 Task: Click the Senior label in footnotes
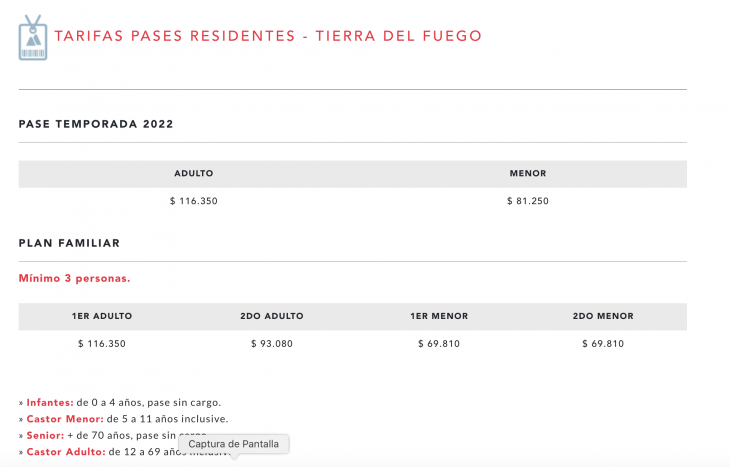tap(45, 435)
